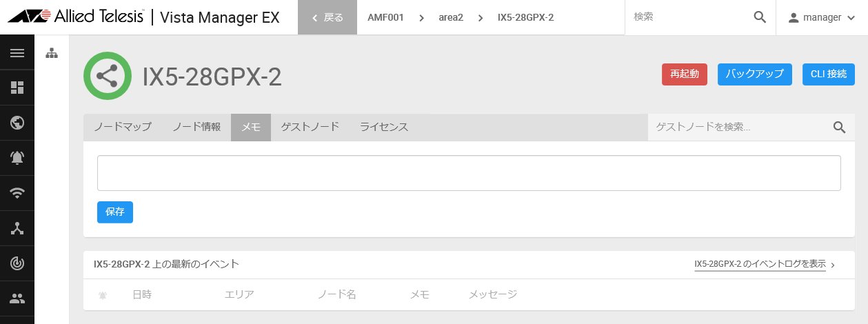Viewport: 868px width, 324px height.
Task: Open the dashboard icon in sidebar
Action: pyautogui.click(x=17, y=88)
